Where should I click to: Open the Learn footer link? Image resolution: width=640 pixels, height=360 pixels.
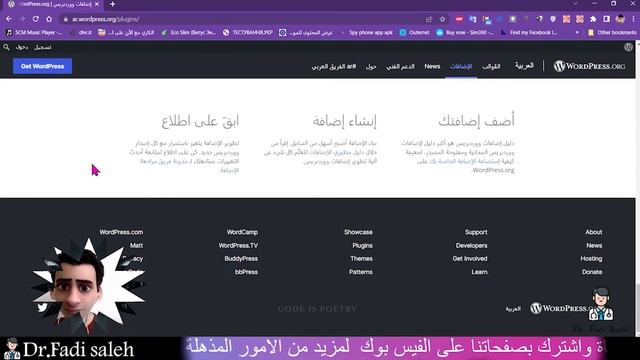point(480,272)
